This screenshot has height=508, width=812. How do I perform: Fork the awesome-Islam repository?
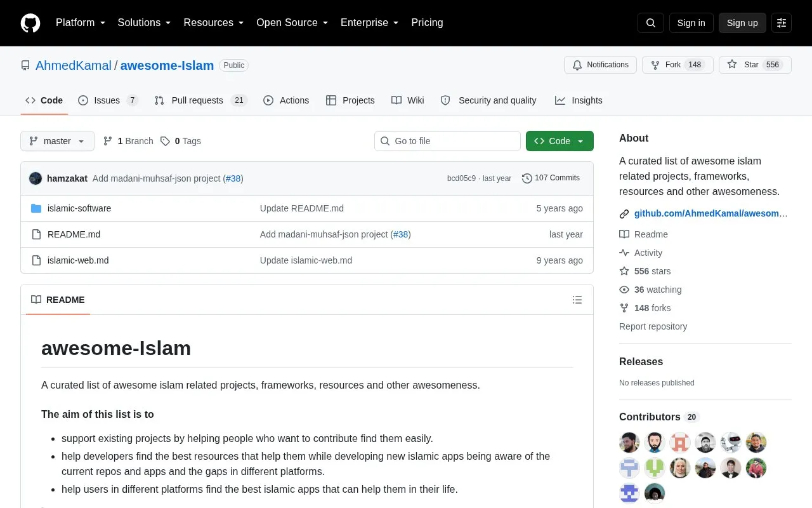click(x=678, y=65)
